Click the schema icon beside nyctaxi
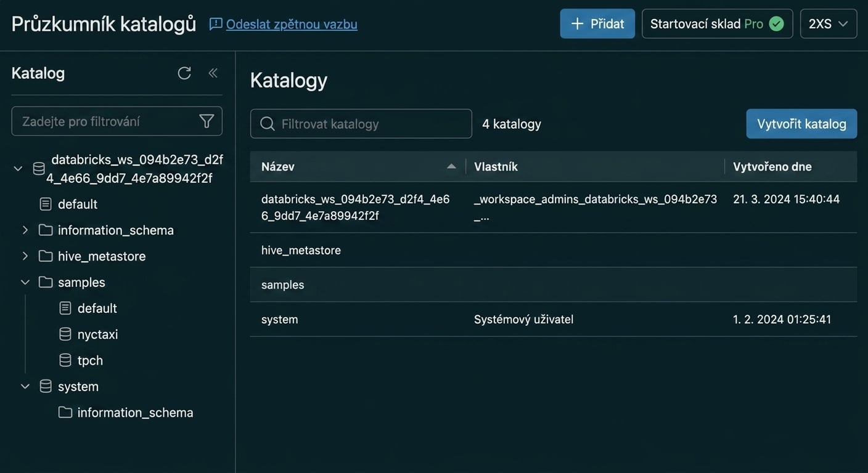Image resolution: width=868 pixels, height=473 pixels. [65, 334]
